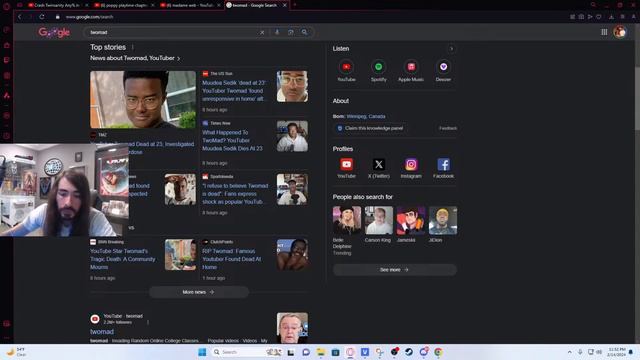Go back to the previous page
Image resolution: width=640 pixels, height=360 pixels.
click(x=19, y=17)
